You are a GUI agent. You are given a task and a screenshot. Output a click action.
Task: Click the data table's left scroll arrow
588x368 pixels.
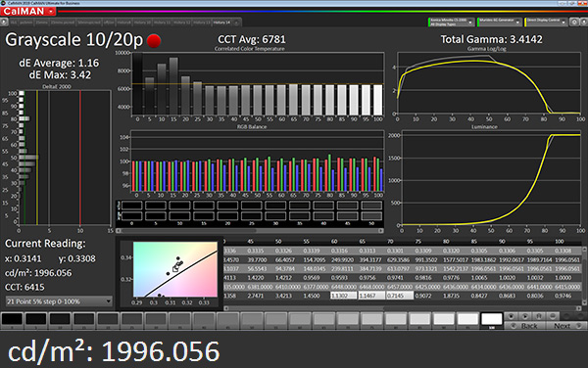(226, 308)
